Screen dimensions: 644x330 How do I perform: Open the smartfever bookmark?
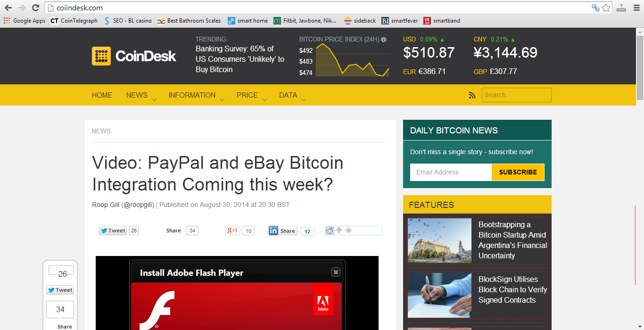click(x=400, y=21)
